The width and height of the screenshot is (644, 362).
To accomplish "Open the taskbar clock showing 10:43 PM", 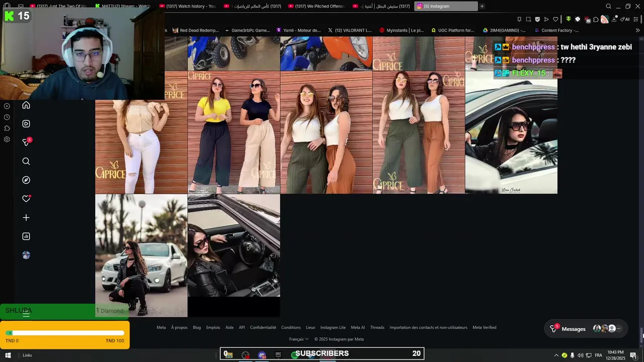I will [x=615, y=355].
